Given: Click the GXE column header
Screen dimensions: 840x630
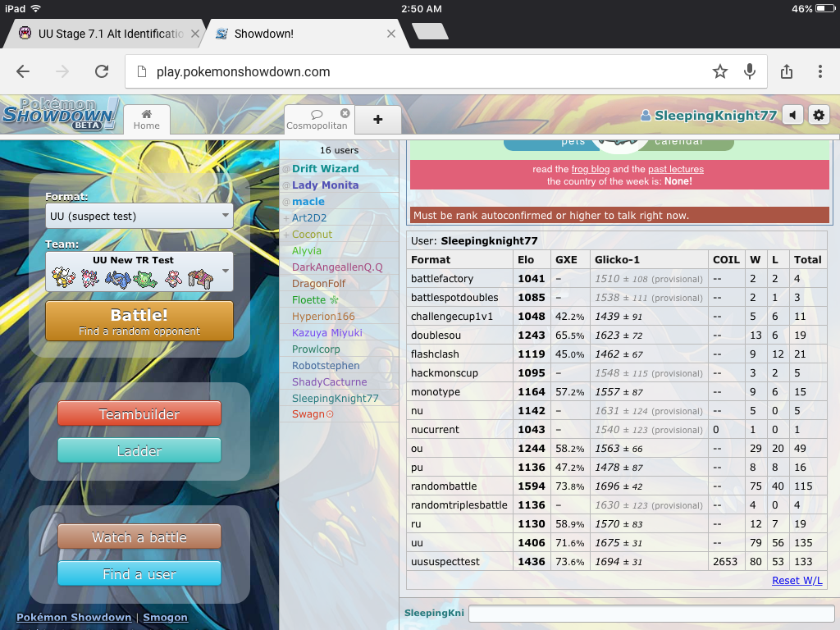Looking at the screenshot, I should tap(566, 260).
